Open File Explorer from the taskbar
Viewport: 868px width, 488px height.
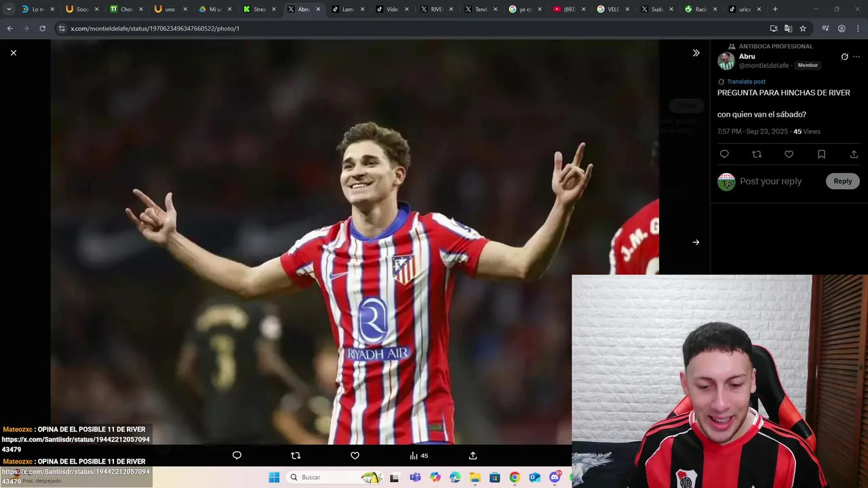475,477
